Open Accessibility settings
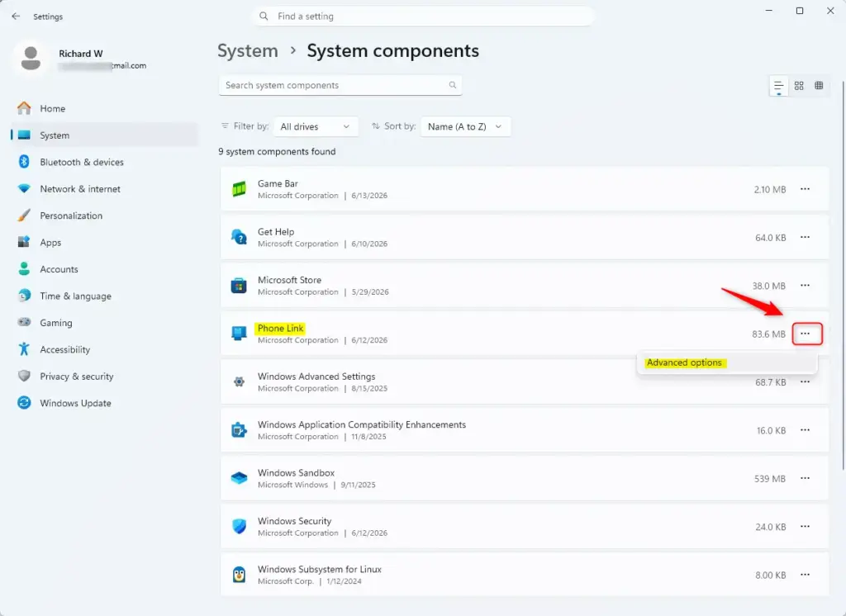Image resolution: width=846 pixels, height=616 pixels. coord(105,349)
